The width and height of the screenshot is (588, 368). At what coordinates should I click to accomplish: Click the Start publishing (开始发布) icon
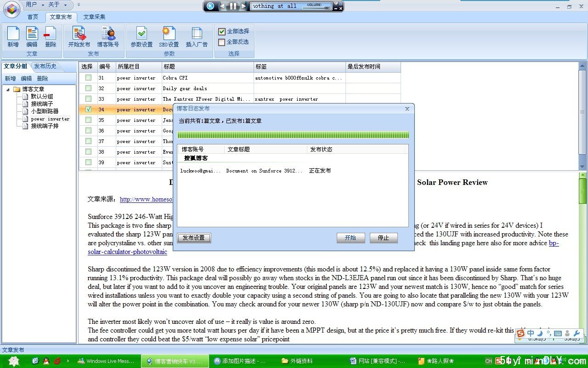(x=79, y=37)
